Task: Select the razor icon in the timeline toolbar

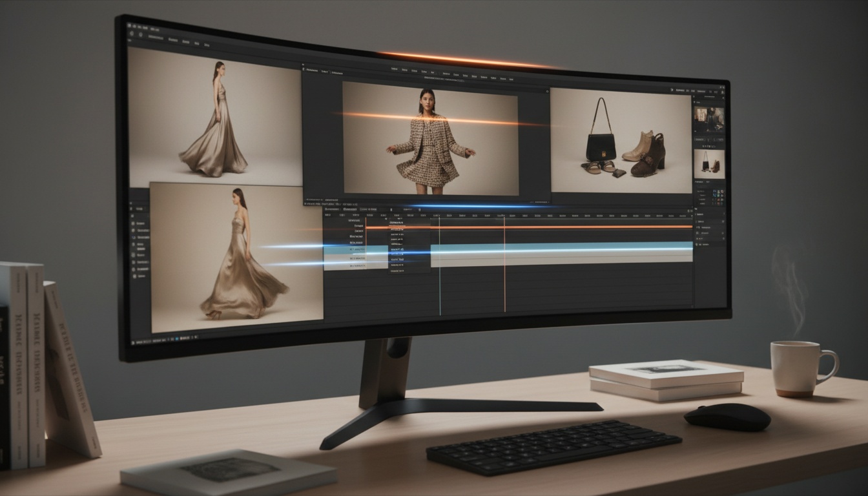Action: tap(391, 209)
